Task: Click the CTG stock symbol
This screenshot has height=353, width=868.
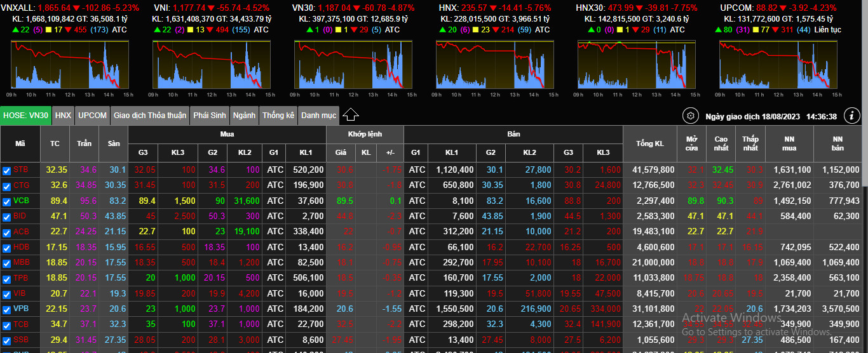Action: [x=21, y=185]
